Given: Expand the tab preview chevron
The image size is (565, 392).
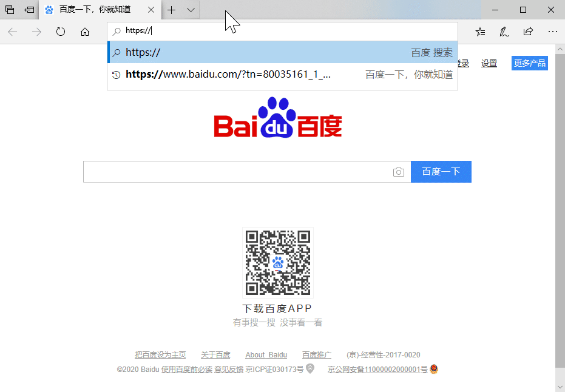Looking at the screenshot, I should coord(191,10).
